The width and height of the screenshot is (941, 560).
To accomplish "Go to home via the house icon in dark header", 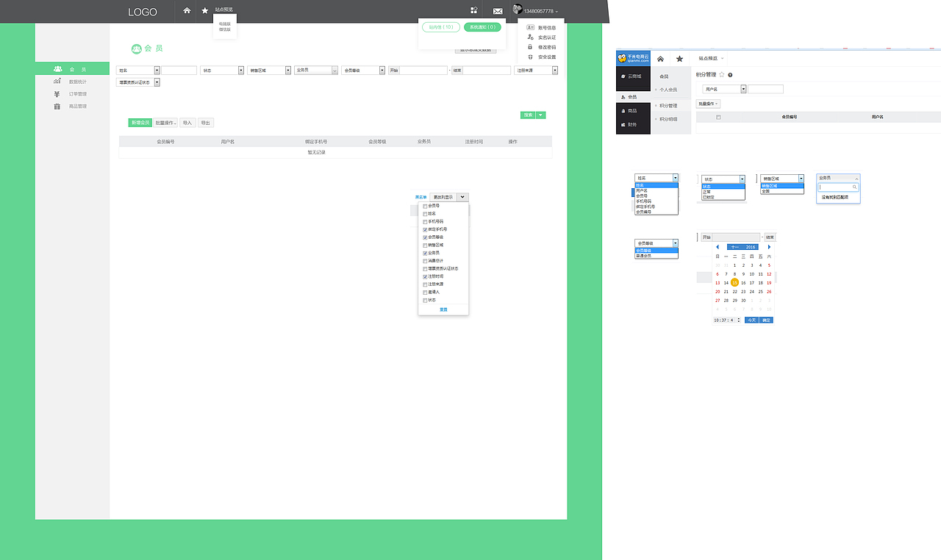I will [x=187, y=10].
